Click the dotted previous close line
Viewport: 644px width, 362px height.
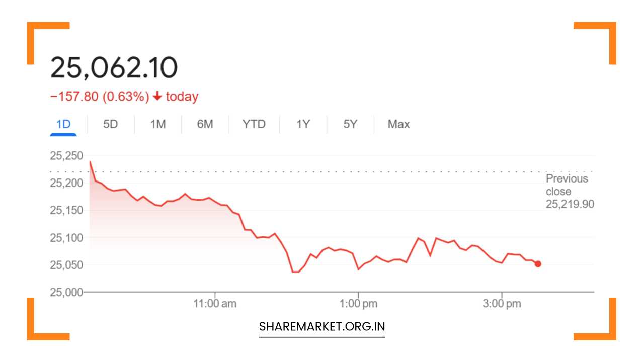[302, 171]
